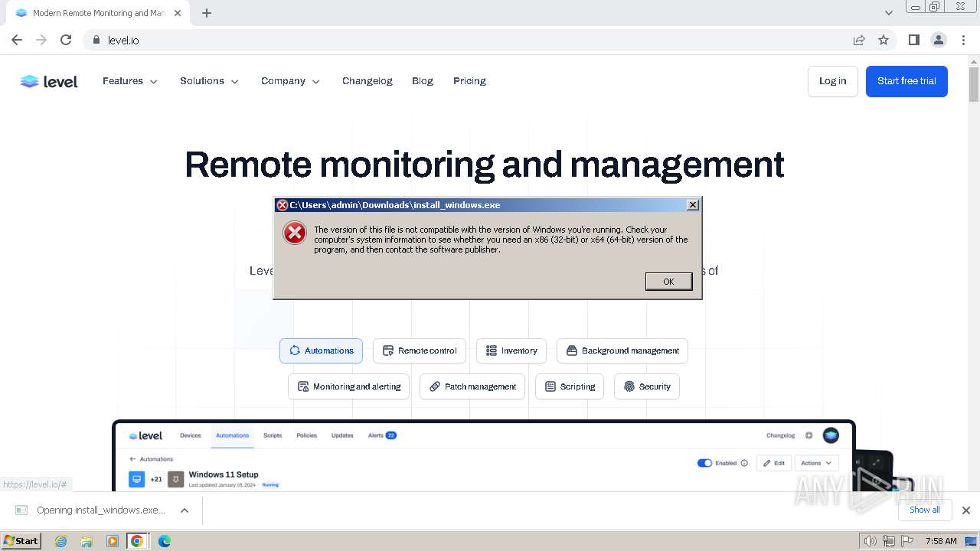Click back arrow next to Automations breadcrumb

pyautogui.click(x=132, y=459)
